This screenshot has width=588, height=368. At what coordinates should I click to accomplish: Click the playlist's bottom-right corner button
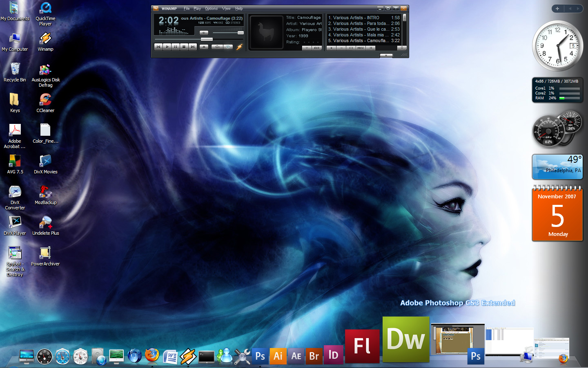pos(402,48)
